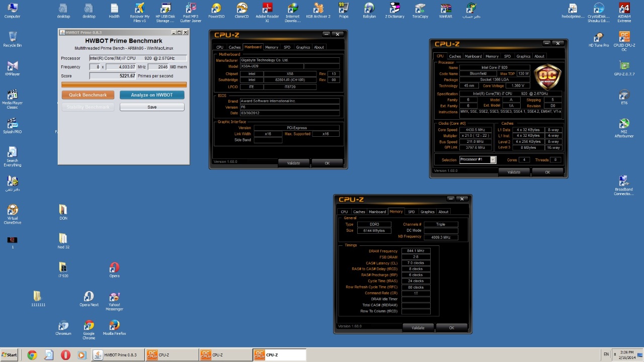Select the HP USB Disk Storage icon
Image resolution: width=644 pixels, height=362 pixels.
pyautogui.click(x=165, y=13)
